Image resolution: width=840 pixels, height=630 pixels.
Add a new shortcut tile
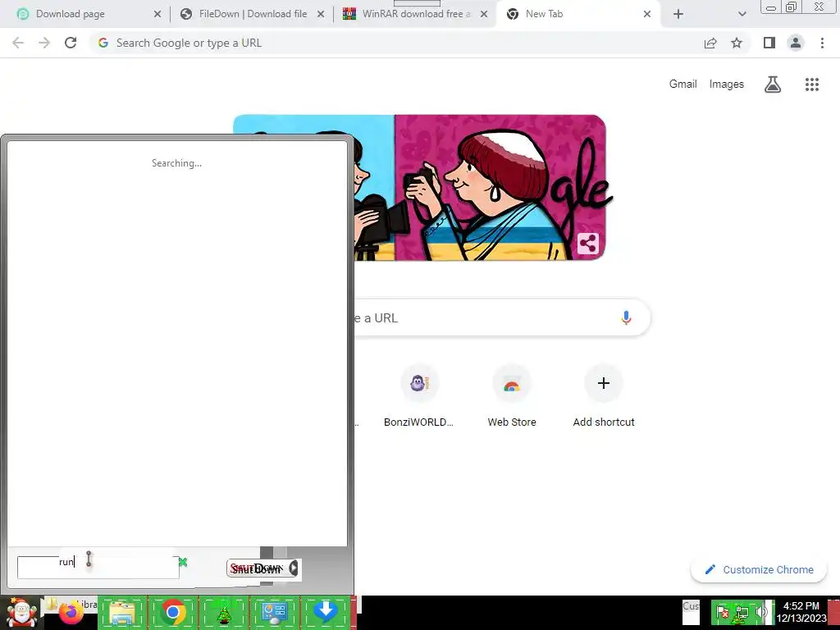(604, 396)
